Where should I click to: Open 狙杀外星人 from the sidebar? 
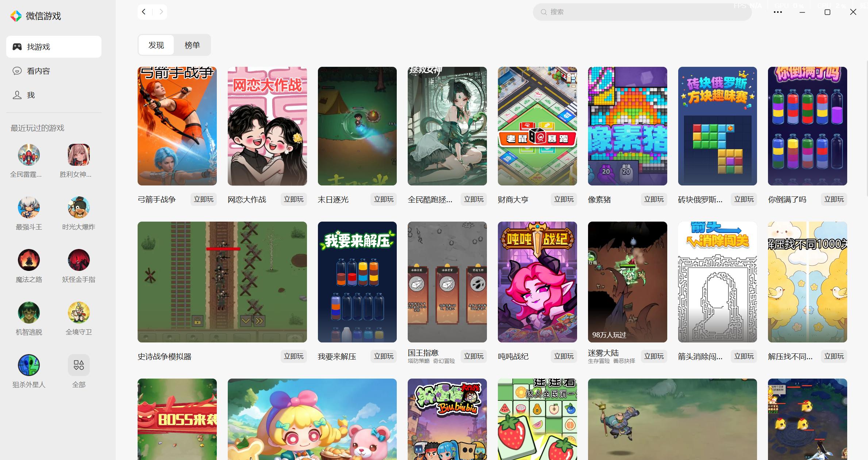point(29,365)
